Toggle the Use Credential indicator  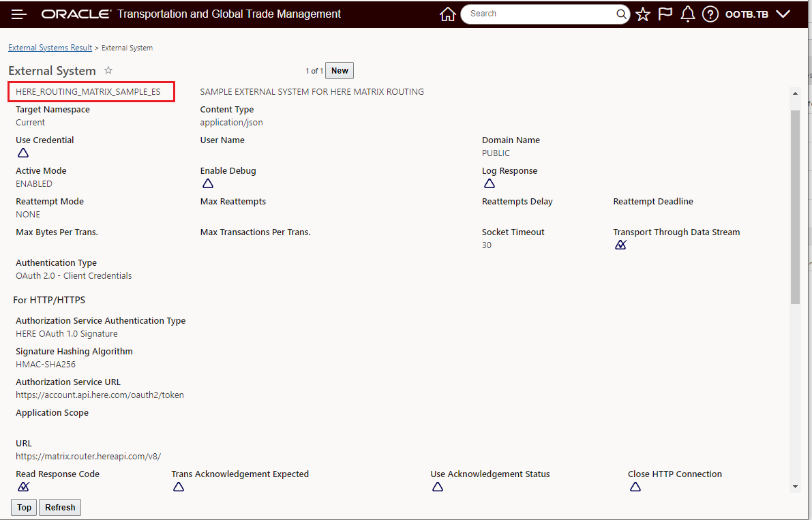[23, 153]
